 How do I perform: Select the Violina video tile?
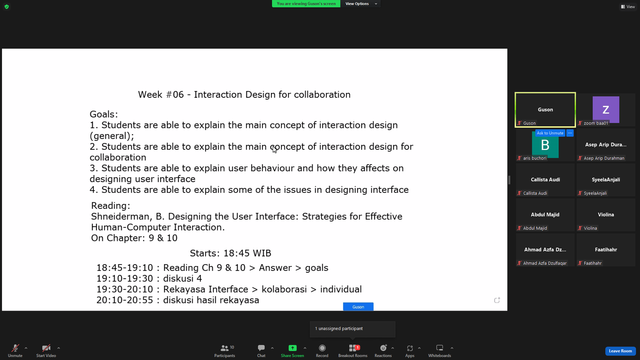(606, 215)
